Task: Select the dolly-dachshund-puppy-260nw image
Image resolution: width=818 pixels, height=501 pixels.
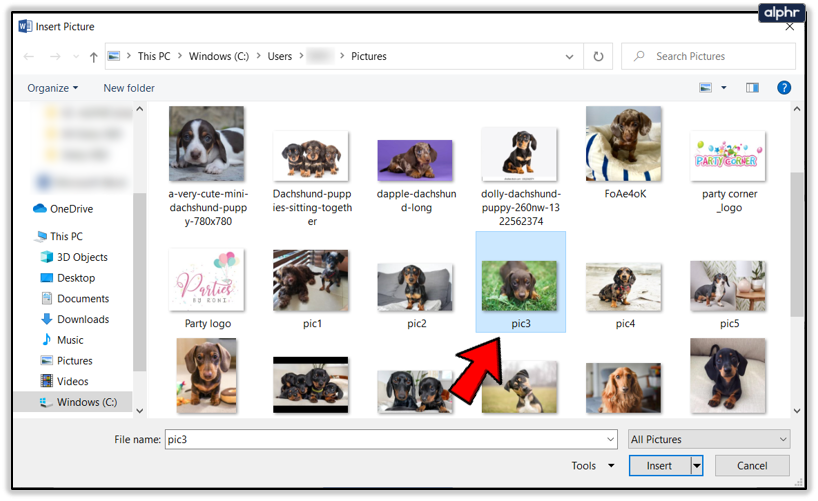Action: (520, 154)
